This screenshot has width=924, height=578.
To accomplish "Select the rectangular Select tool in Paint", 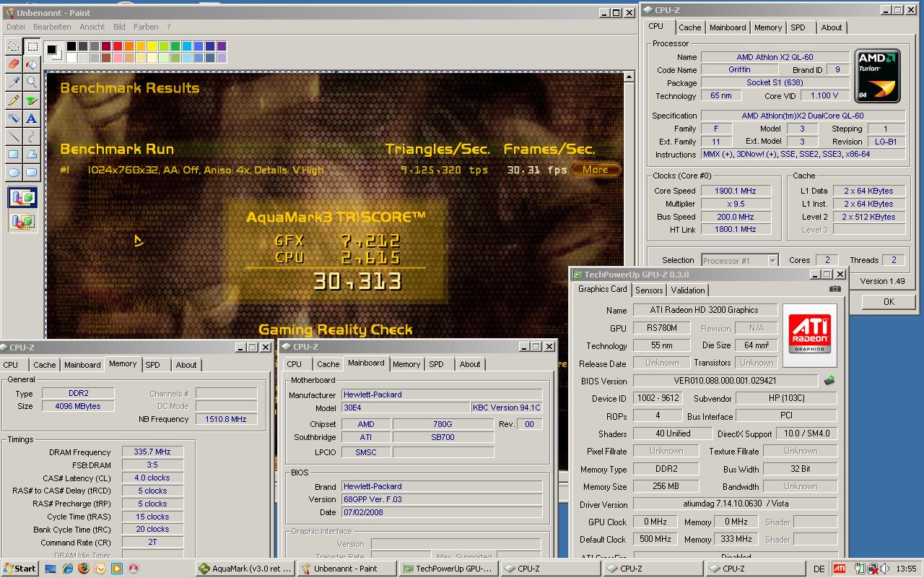I will [32, 46].
